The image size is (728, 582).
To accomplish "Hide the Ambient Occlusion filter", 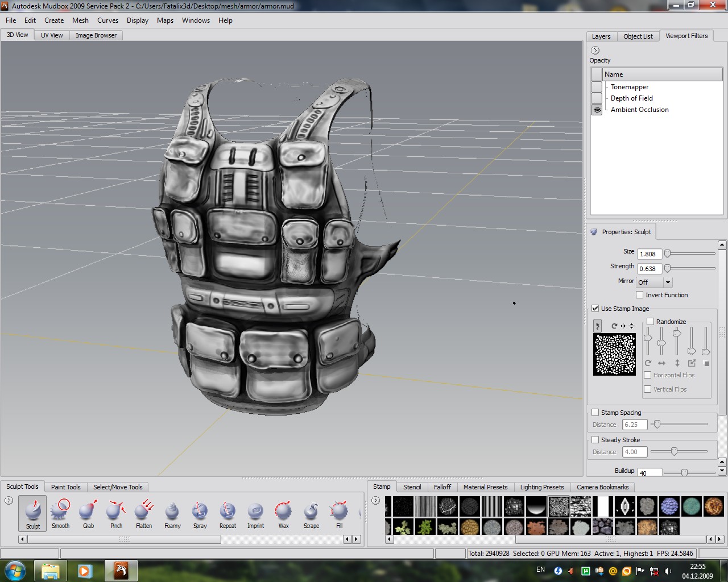I will tap(596, 110).
